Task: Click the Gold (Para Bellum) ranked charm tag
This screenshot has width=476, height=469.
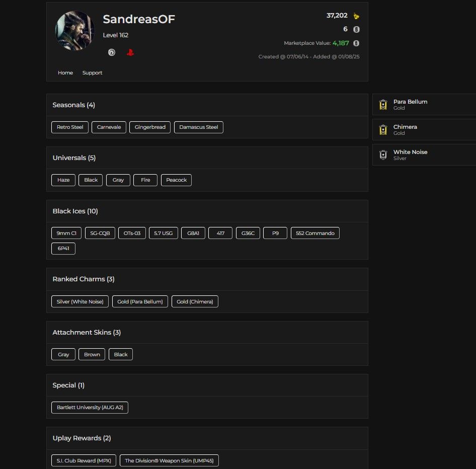Action: coord(140,301)
